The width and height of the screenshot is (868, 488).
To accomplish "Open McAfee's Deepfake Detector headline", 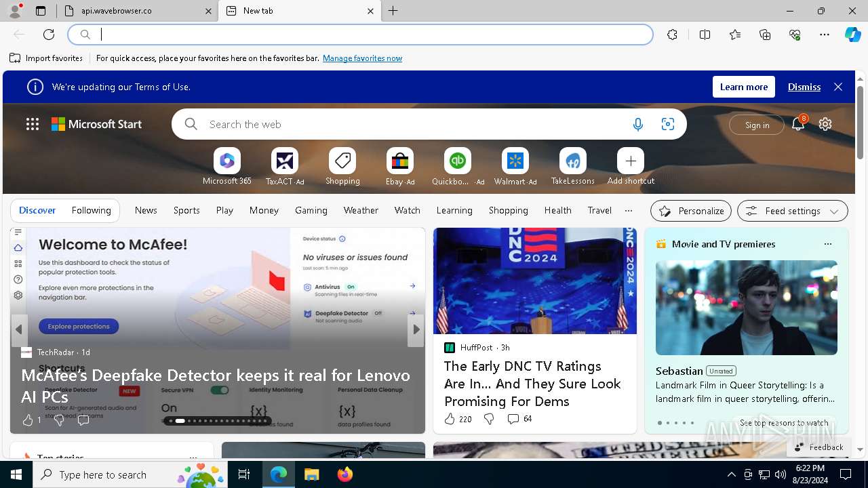I will coord(216,386).
